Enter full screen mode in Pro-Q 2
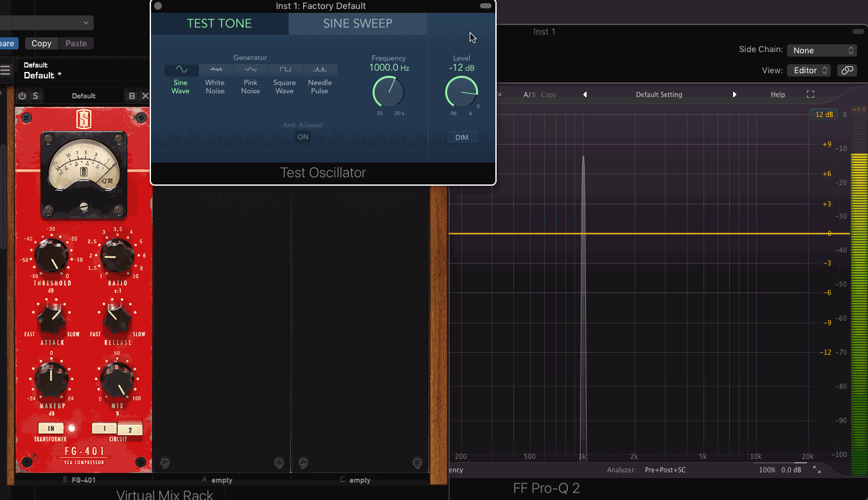The image size is (868, 500). click(x=810, y=94)
